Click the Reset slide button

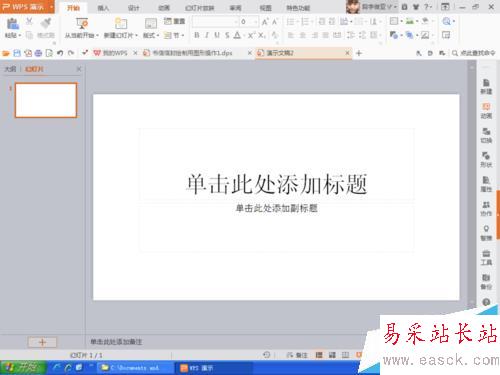coord(175,21)
